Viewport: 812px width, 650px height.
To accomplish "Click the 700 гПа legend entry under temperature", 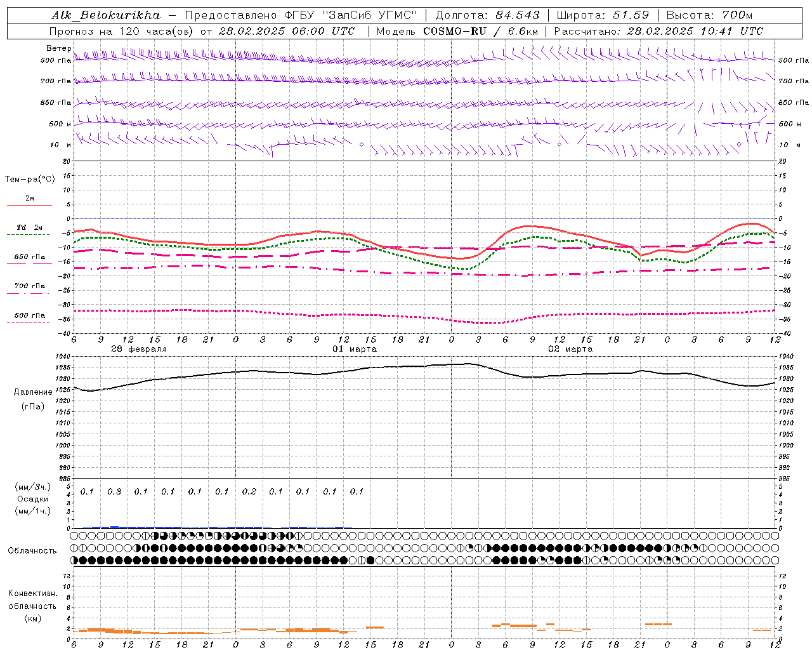I will pos(29,286).
